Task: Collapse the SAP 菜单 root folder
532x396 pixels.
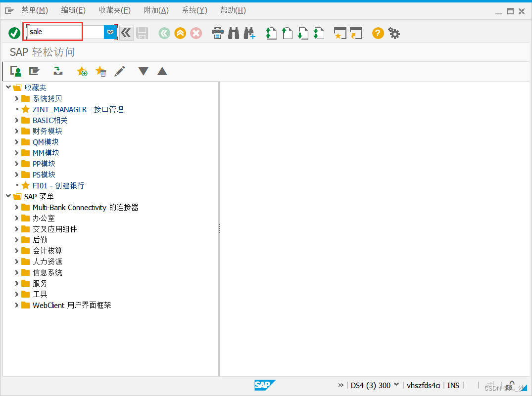Action: pos(8,196)
